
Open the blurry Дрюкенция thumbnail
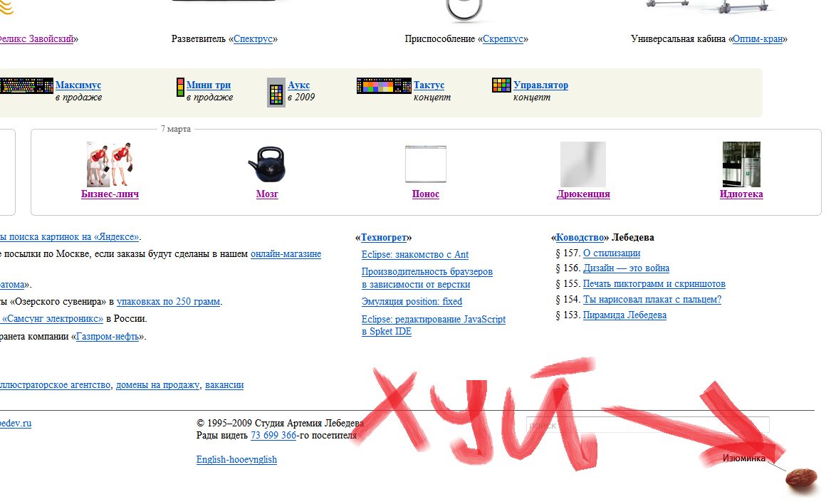coord(582,164)
